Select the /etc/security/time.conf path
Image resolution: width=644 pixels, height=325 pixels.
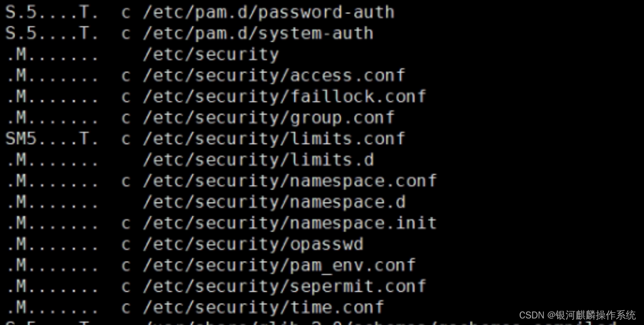click(263, 307)
